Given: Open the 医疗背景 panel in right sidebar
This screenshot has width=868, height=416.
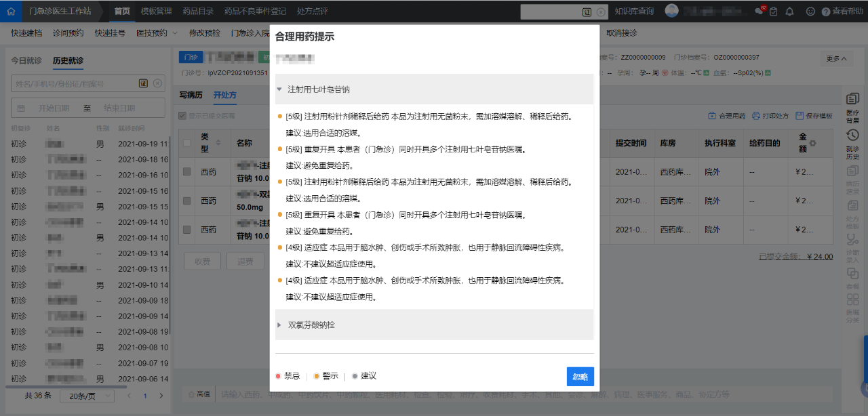Looking at the screenshot, I should click(852, 105).
